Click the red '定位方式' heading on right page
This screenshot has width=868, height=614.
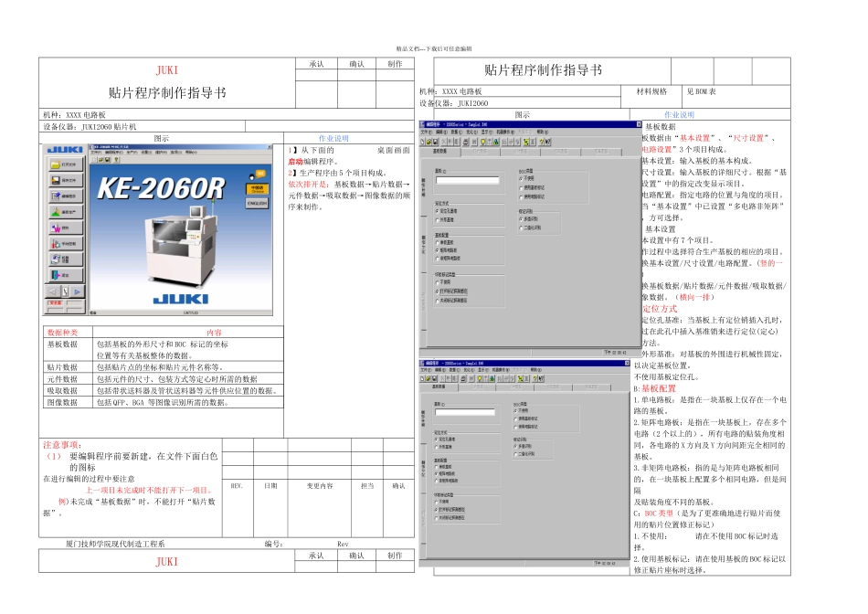[660, 309]
